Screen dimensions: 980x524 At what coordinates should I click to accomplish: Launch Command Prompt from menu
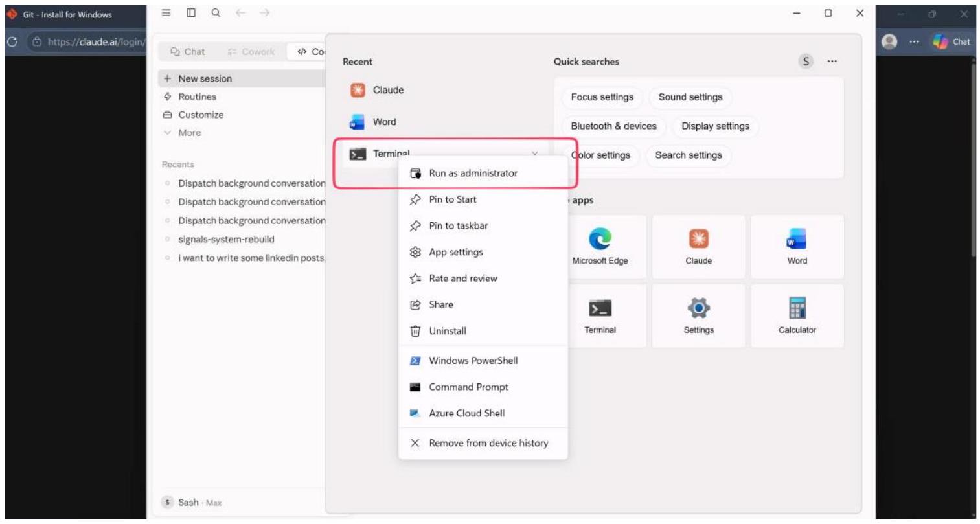tap(483, 387)
